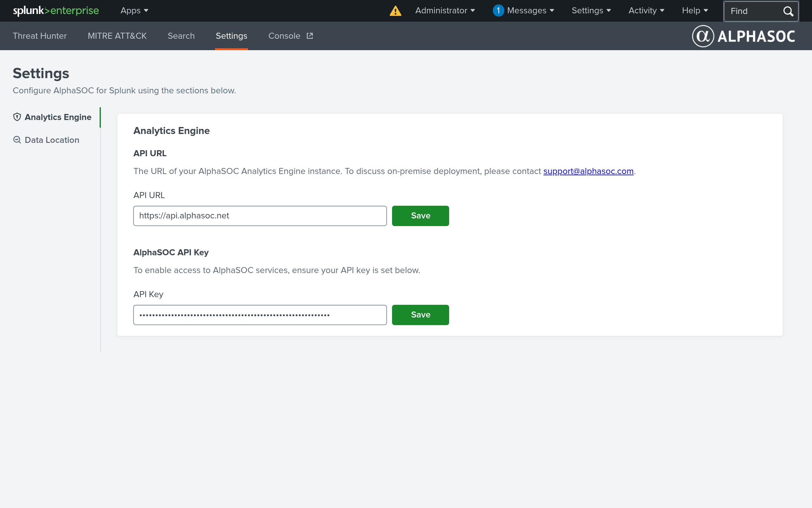This screenshot has height=508, width=812.
Task: Click the 'Analytics Engine' panel heading
Action: 172,131
